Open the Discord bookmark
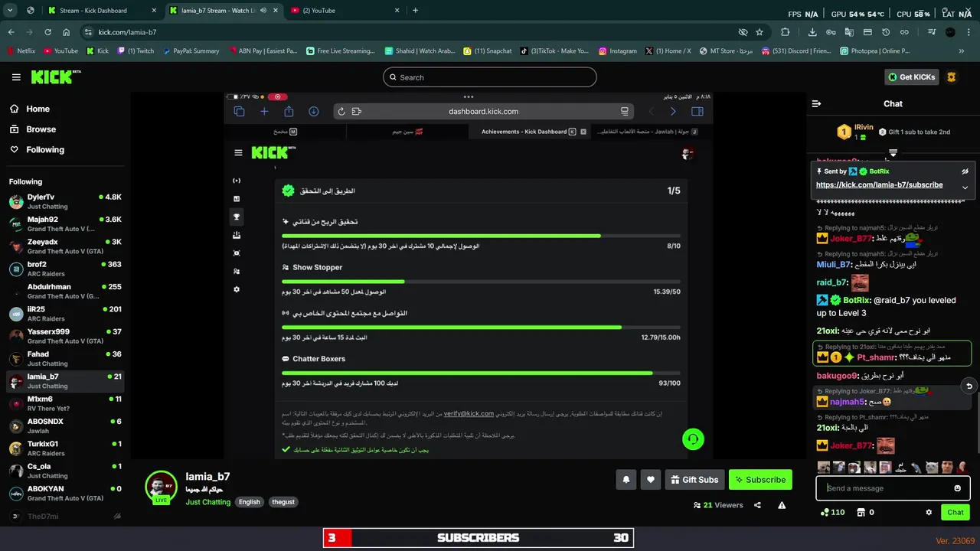The image size is (980, 551). 797,51
